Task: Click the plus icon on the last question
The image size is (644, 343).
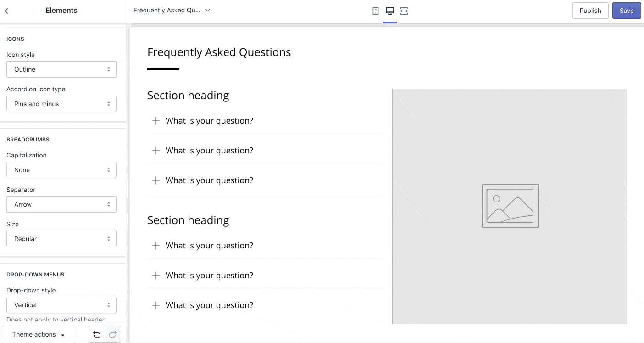Action: tap(155, 305)
